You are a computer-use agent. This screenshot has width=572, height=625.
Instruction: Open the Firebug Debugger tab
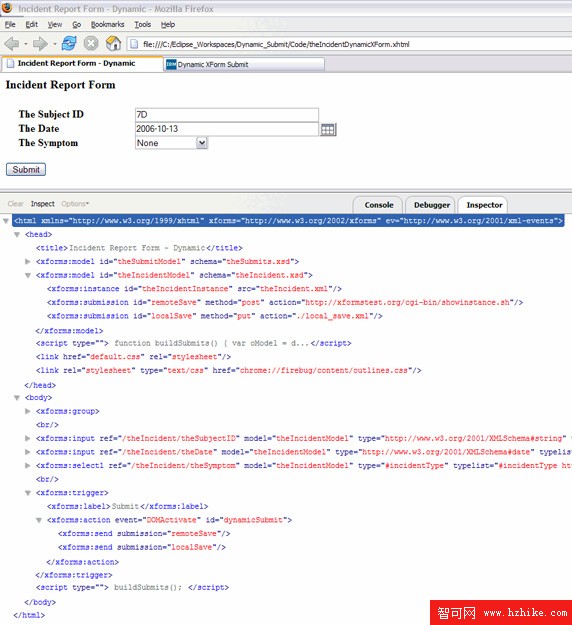(431, 205)
